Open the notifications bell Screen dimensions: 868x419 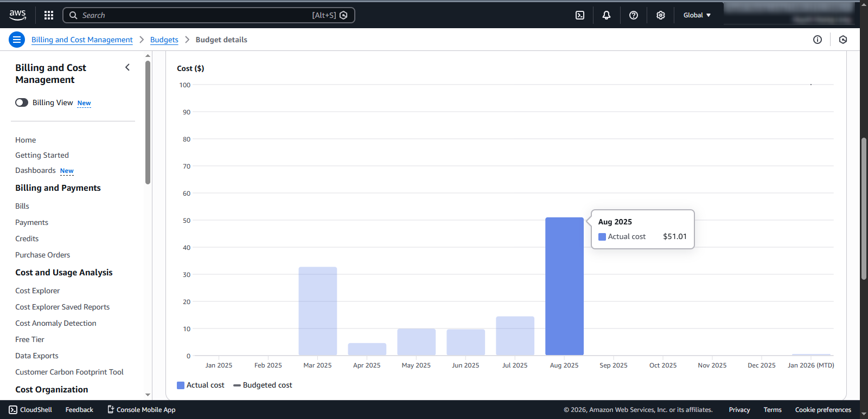pos(607,15)
